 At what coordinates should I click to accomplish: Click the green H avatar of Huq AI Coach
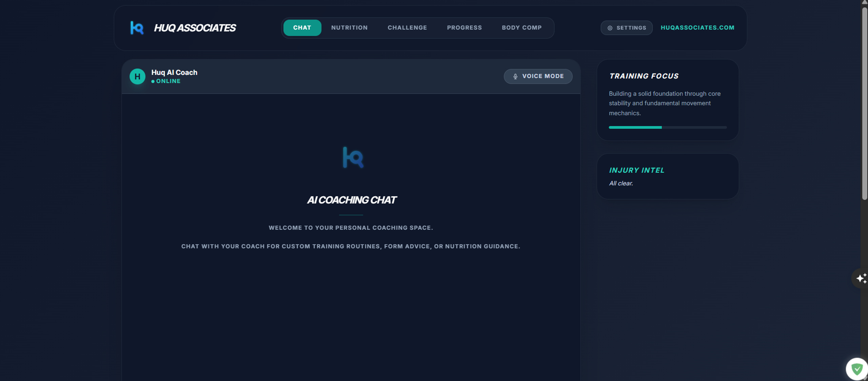[137, 76]
